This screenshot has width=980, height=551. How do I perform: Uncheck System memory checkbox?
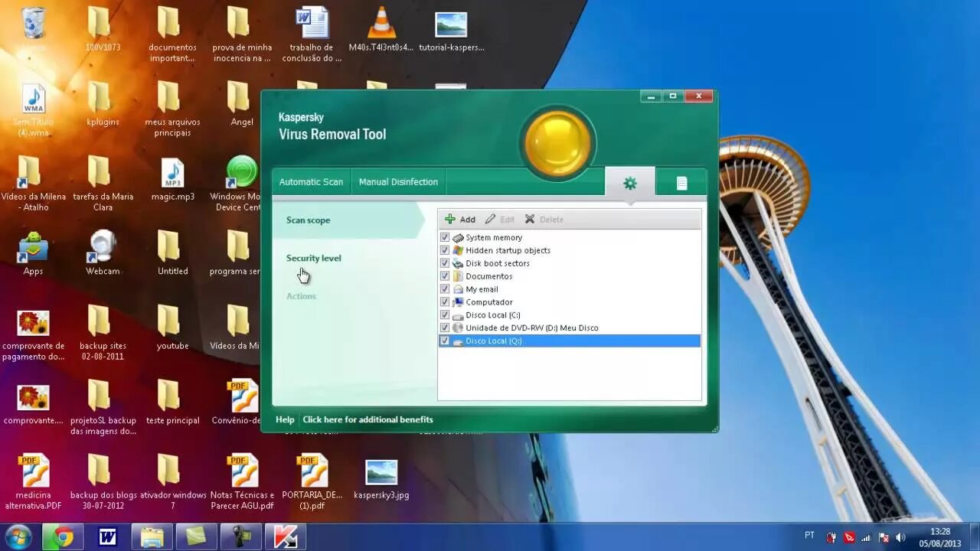point(445,237)
